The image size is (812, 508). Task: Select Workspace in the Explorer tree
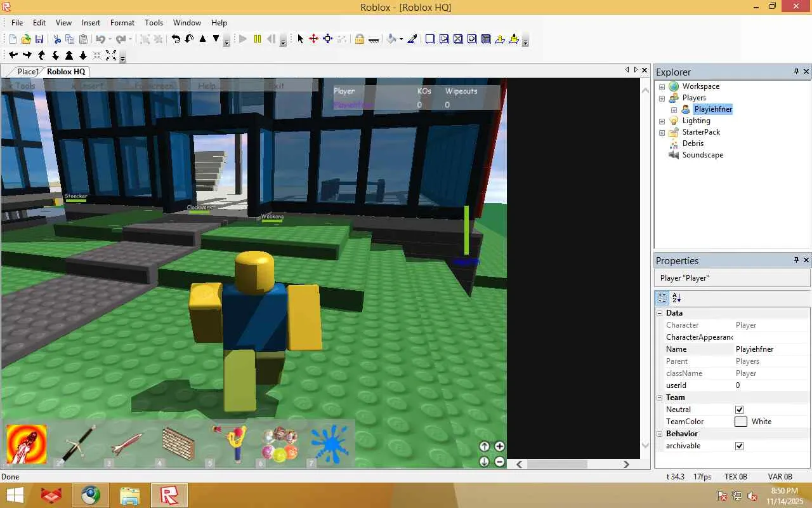click(700, 86)
